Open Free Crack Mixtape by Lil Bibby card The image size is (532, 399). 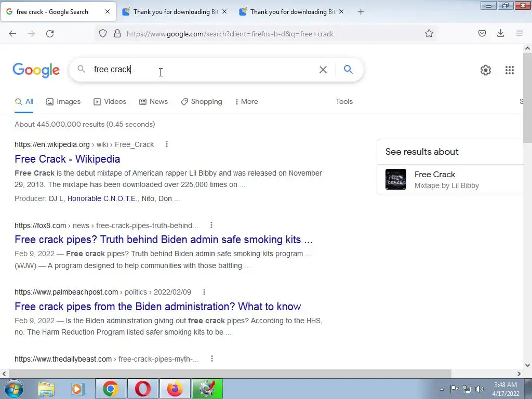coord(451,180)
